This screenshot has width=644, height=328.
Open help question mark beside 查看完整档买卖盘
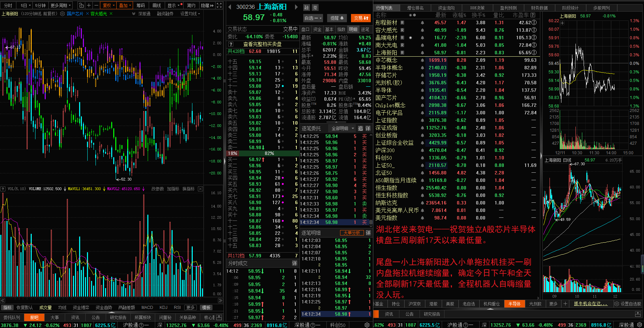coord(231,44)
